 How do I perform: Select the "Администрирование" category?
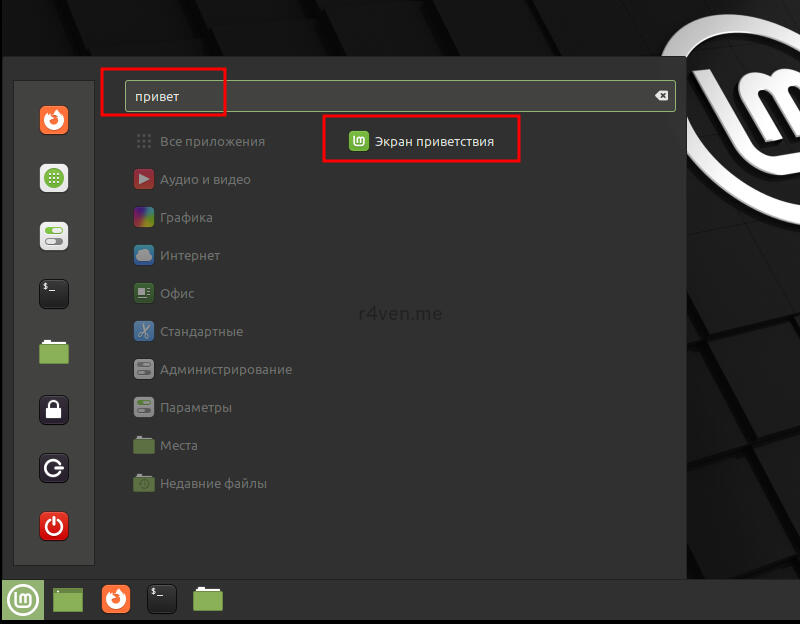[x=225, y=370]
